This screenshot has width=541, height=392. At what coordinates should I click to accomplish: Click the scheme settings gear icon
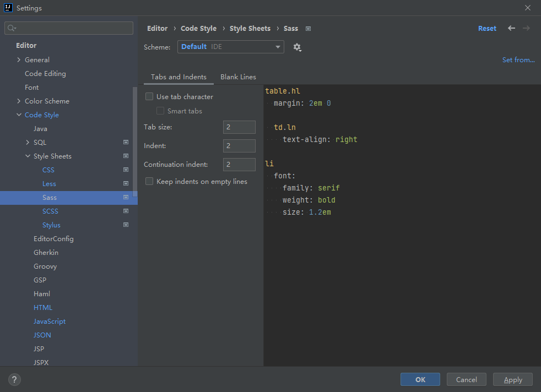(297, 47)
